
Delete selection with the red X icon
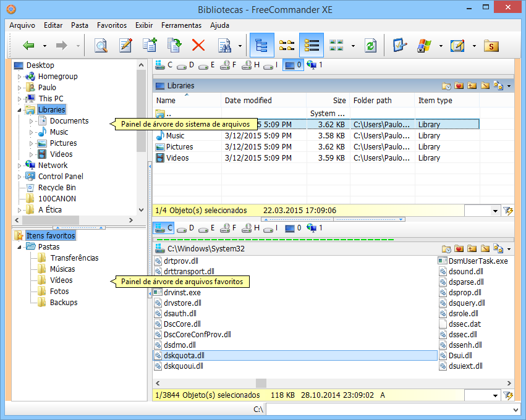click(x=198, y=45)
